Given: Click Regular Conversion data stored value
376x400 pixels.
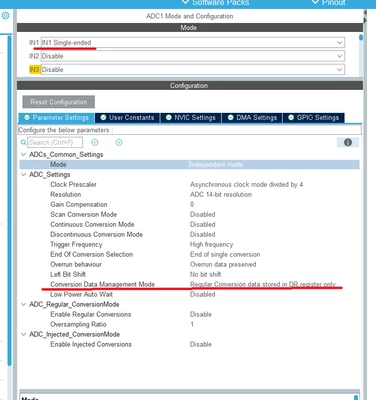Looking at the screenshot, I should tap(263, 284).
